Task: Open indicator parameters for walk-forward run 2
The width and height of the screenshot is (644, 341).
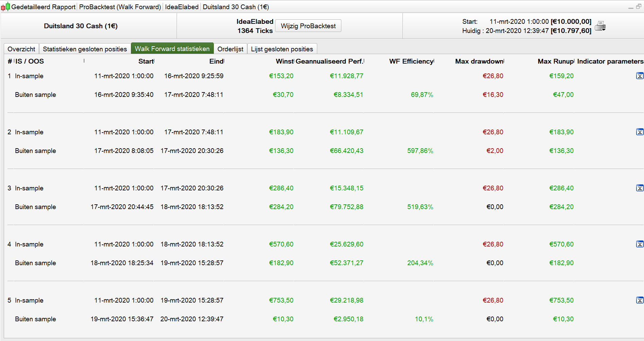Action: pyautogui.click(x=640, y=132)
